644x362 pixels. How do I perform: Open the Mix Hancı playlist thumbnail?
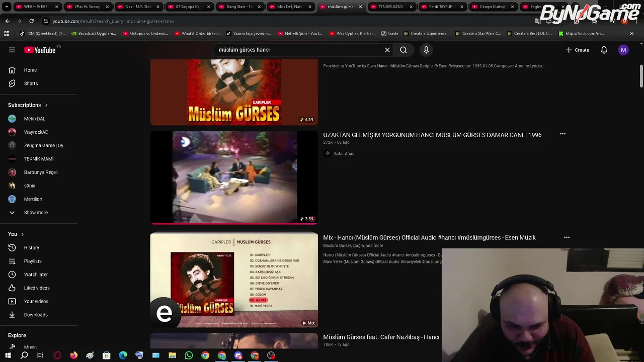(234, 280)
